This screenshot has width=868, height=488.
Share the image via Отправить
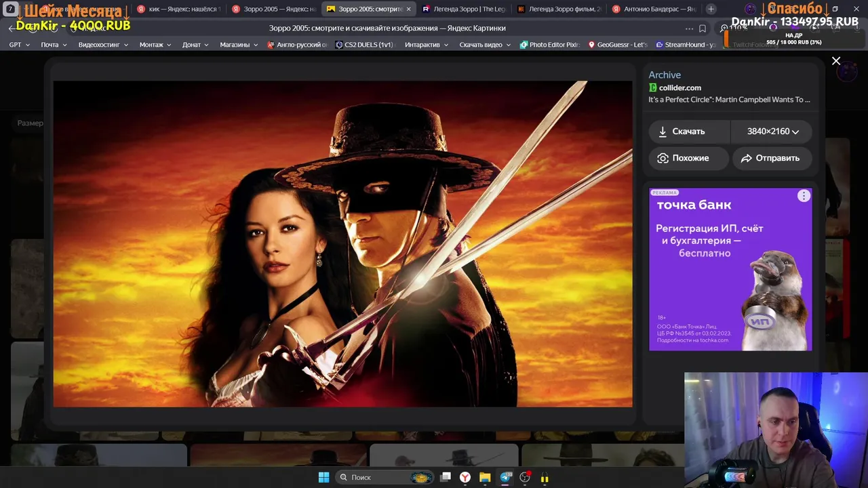[772, 158]
